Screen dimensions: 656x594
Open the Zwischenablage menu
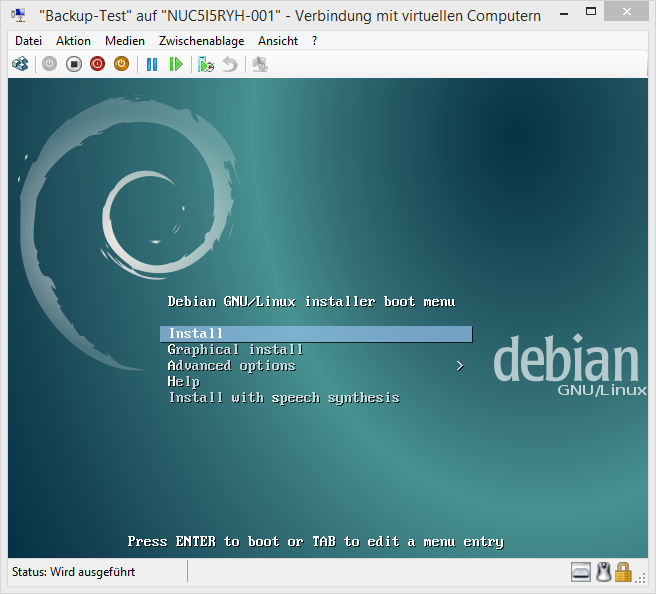[x=202, y=41]
